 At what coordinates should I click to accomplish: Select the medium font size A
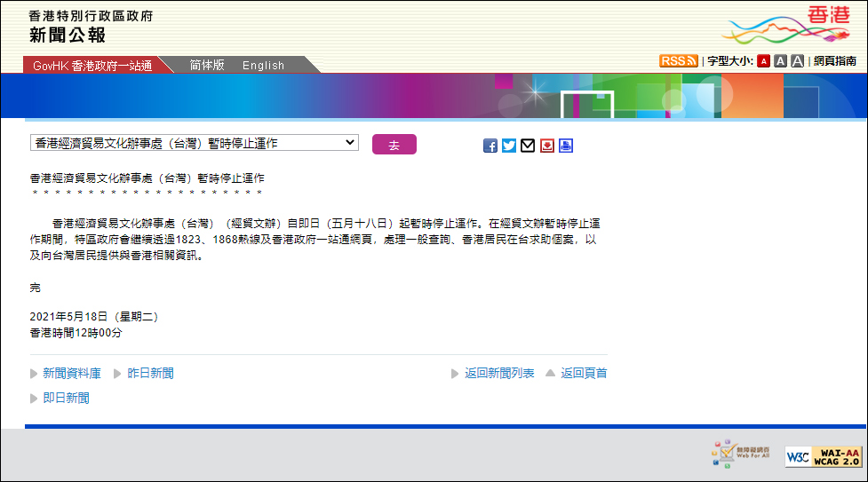point(780,61)
